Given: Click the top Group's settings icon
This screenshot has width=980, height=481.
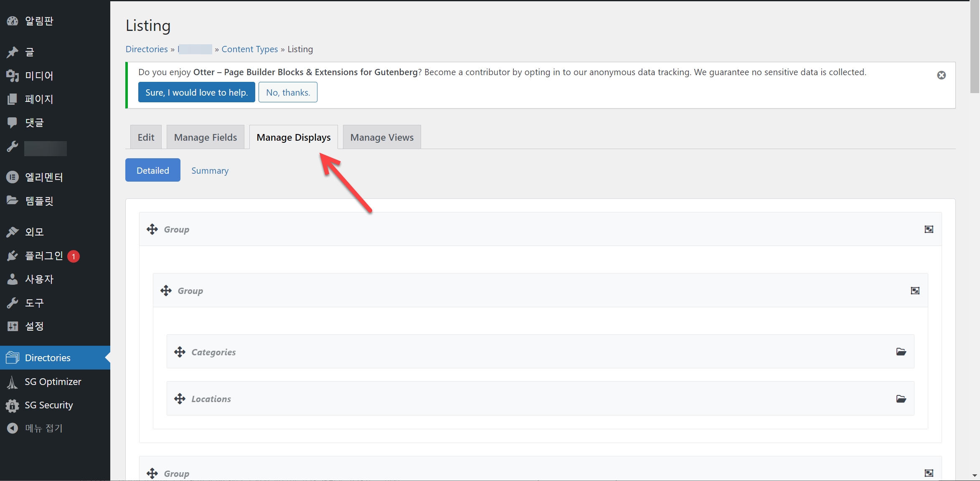Looking at the screenshot, I should point(929,229).
